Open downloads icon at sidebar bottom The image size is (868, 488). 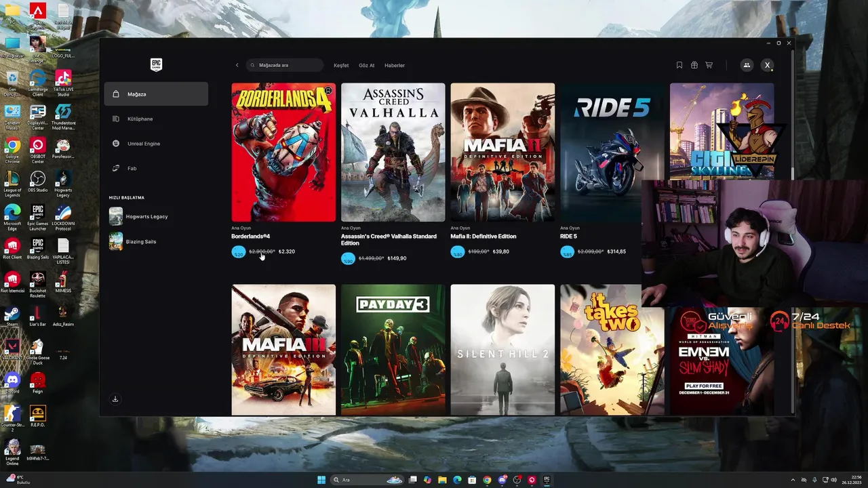[115, 399]
